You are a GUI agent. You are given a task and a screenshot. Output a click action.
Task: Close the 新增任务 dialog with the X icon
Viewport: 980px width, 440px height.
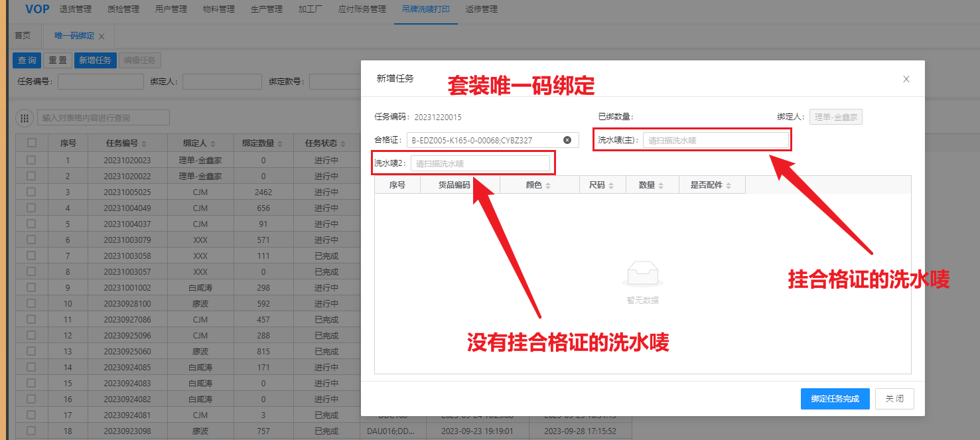(x=906, y=79)
